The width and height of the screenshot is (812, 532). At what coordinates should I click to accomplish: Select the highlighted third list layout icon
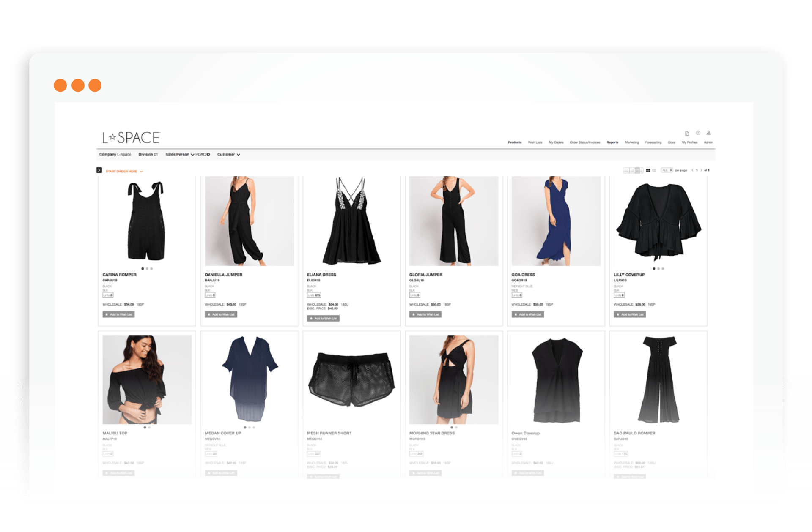(x=637, y=170)
